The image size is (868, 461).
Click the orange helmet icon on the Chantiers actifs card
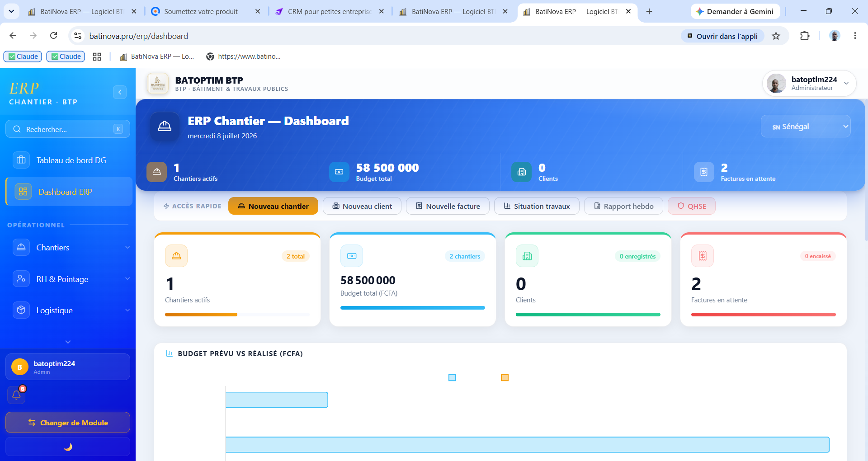tap(176, 256)
